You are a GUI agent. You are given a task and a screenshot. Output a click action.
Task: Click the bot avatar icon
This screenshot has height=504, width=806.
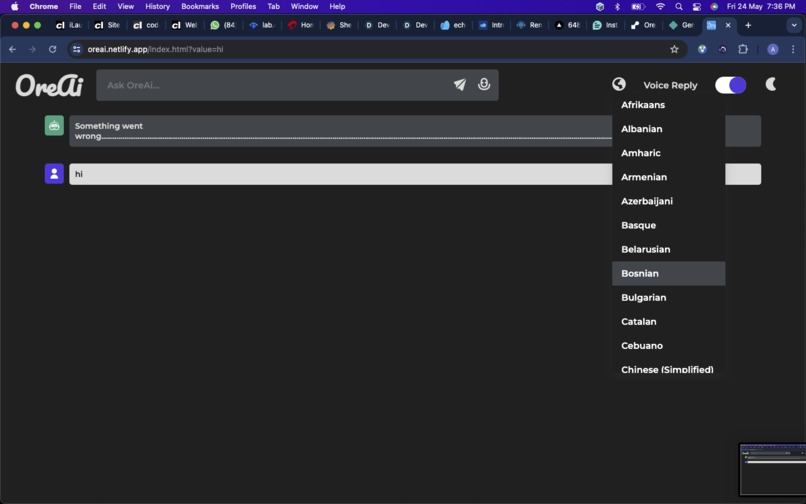tap(54, 125)
